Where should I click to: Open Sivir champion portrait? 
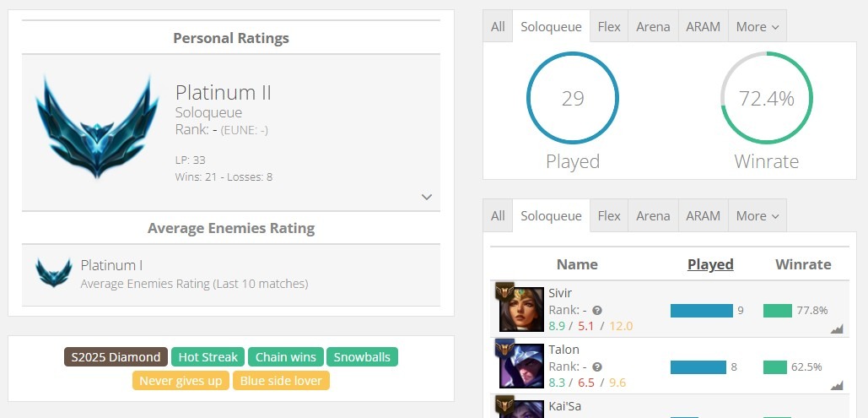(521, 309)
